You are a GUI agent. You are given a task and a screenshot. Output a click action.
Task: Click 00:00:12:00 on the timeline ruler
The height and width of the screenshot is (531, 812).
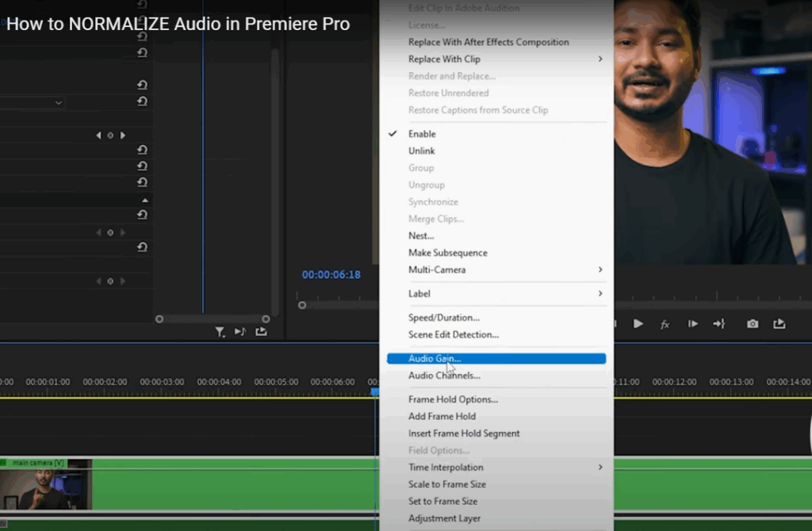674,382
